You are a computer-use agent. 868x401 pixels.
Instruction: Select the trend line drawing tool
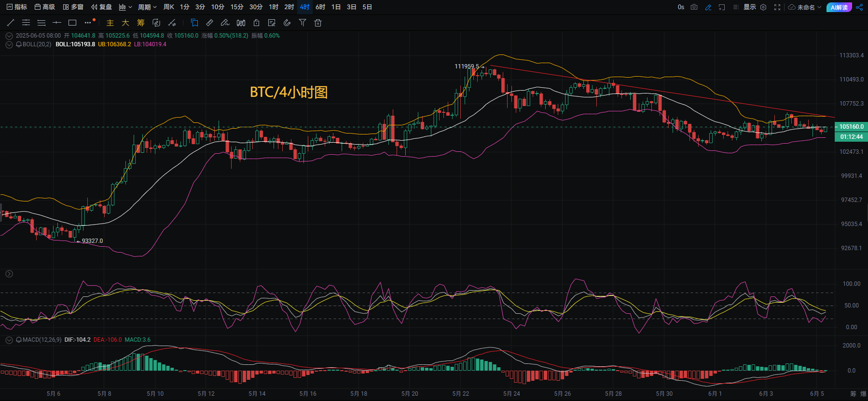[x=11, y=23]
